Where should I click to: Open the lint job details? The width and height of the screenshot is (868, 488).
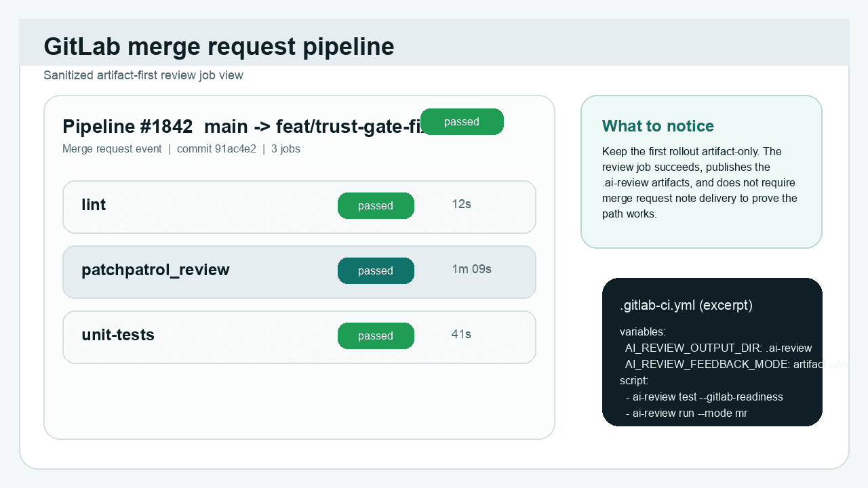[94, 205]
